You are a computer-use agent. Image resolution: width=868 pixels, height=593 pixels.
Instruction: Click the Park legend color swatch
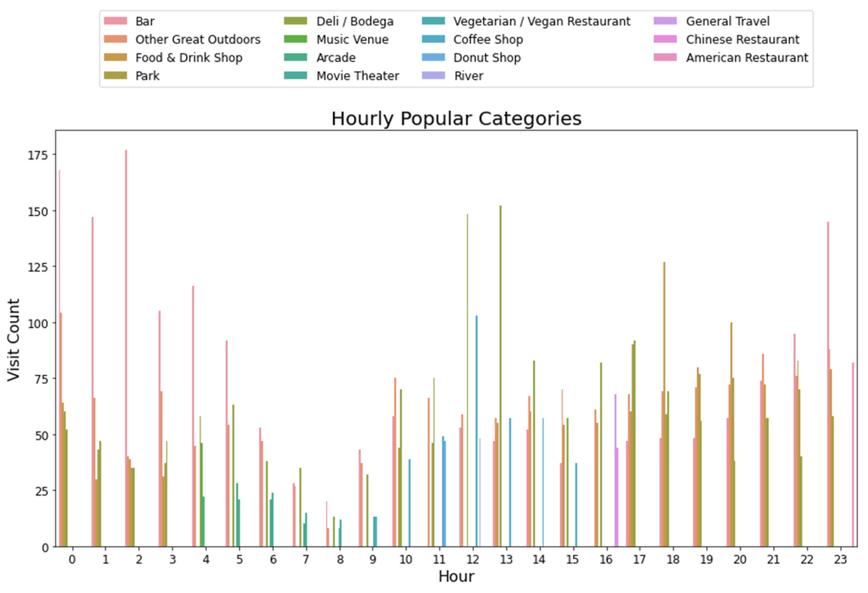pos(116,76)
